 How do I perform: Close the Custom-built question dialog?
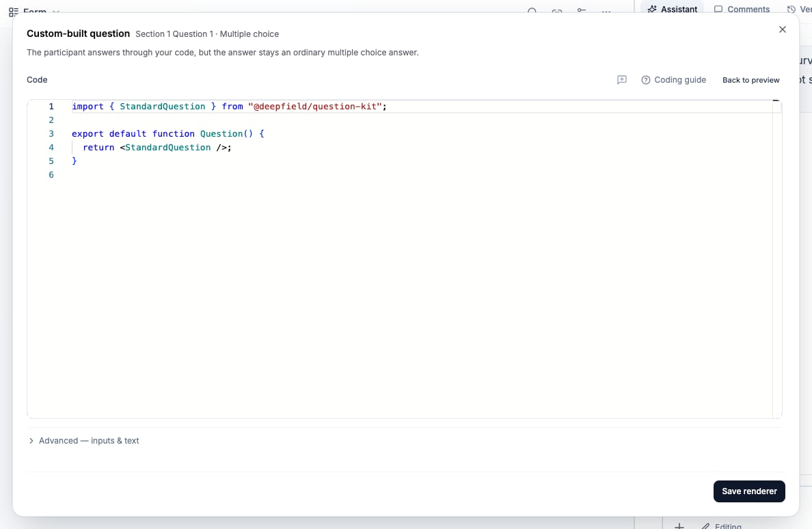782,29
